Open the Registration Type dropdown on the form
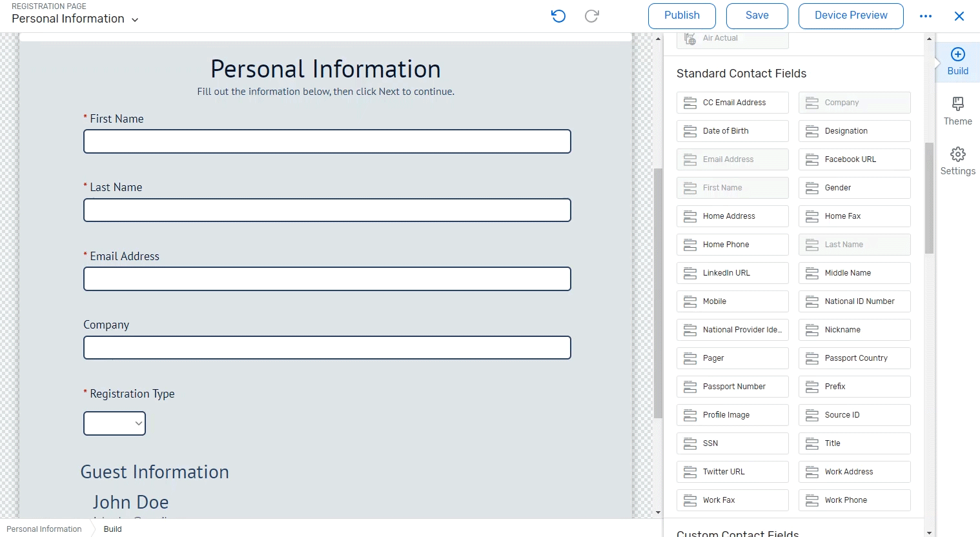This screenshot has width=980, height=537. (114, 423)
